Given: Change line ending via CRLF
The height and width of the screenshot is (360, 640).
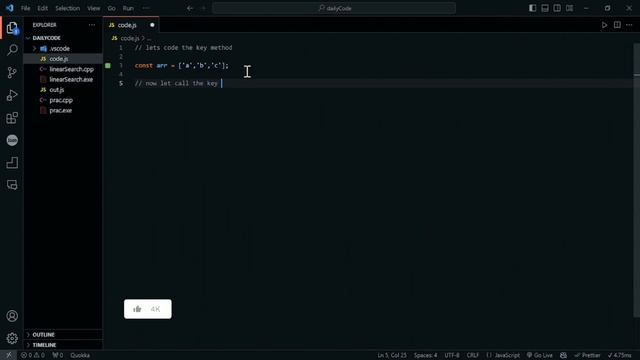Looking at the screenshot, I should (473, 355).
